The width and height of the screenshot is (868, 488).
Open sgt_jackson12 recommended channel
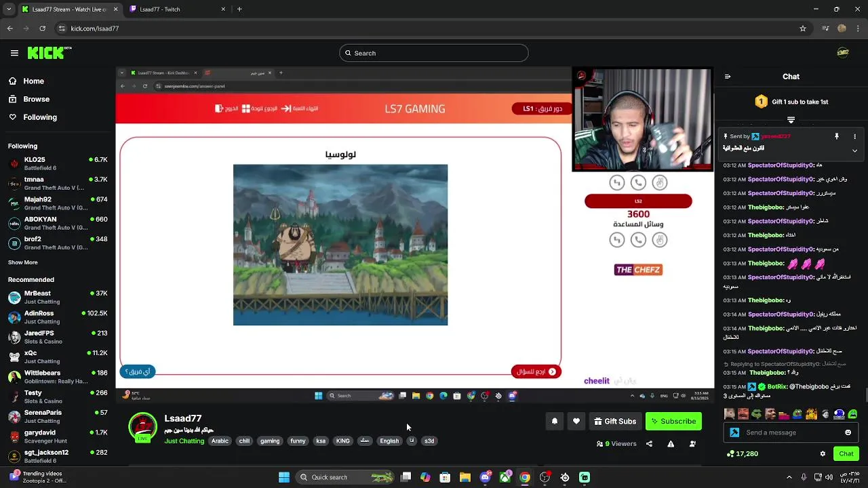point(58,456)
